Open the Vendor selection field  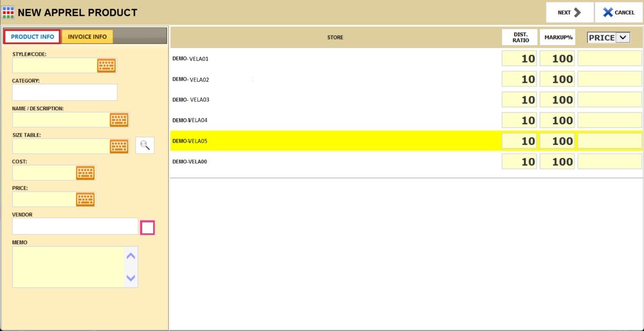coord(75,226)
